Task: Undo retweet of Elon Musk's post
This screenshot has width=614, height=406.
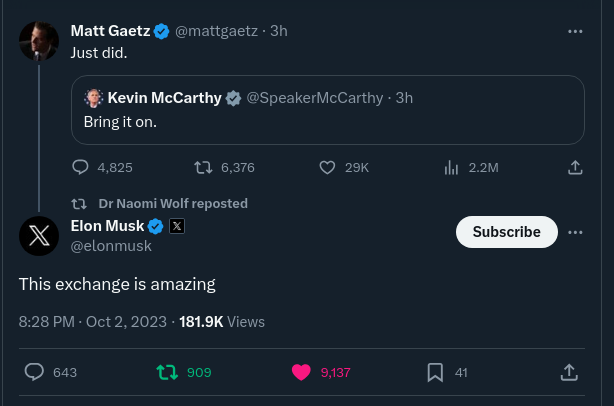Action: coord(168,372)
